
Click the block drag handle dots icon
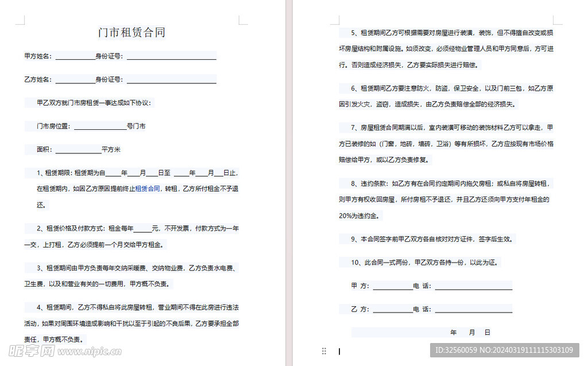pos(324,351)
